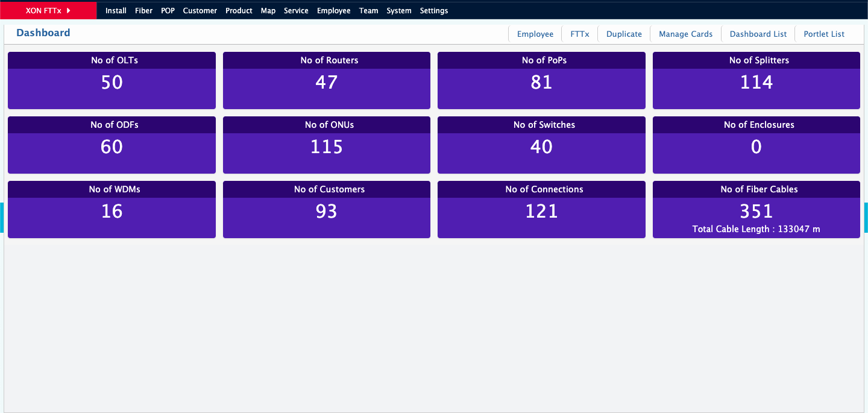Select the Map menu
This screenshot has width=868, height=413.
(268, 11)
